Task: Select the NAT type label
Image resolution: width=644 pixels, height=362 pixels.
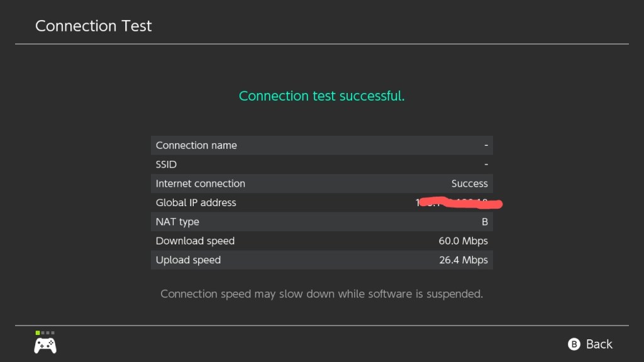Action: click(177, 222)
